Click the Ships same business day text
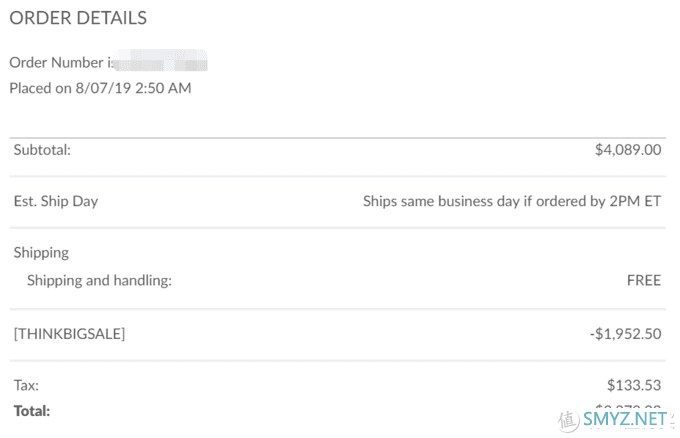This screenshot has width=680, height=438. tap(512, 201)
